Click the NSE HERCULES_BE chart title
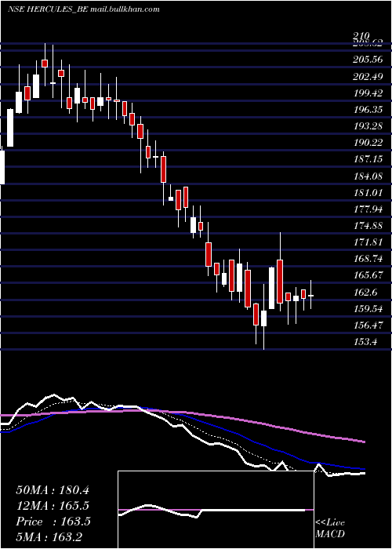Image resolution: width=392 pixels, height=549 pixels. (84, 9)
